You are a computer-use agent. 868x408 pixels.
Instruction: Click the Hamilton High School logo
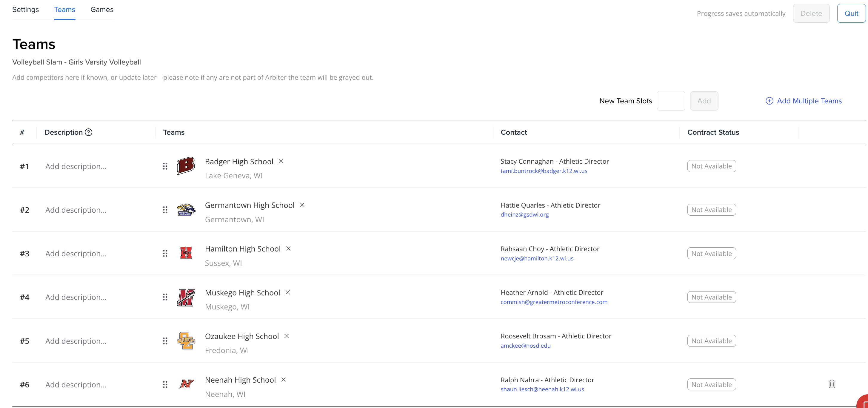click(186, 253)
